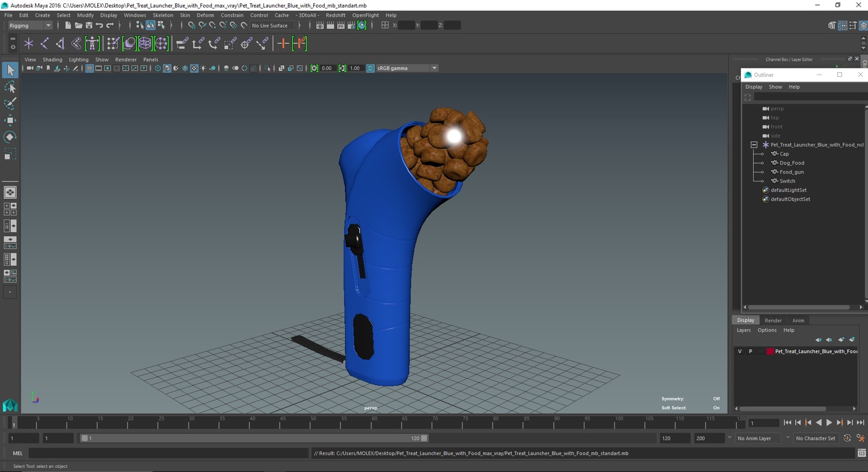Click the time slider at frame 60

point(374,424)
